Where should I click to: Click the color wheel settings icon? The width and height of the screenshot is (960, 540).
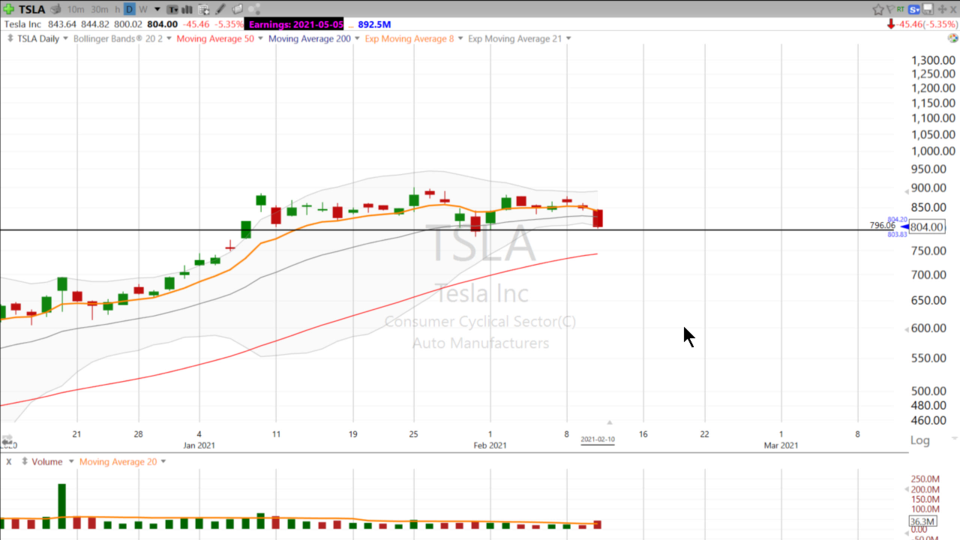[953, 38]
